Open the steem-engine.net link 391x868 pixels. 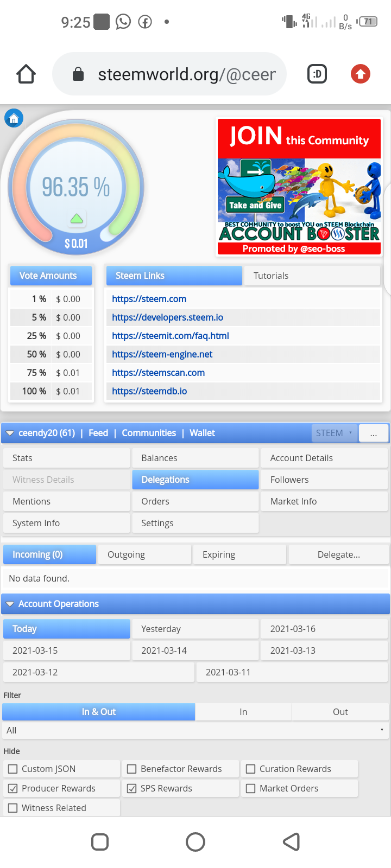coord(162,354)
